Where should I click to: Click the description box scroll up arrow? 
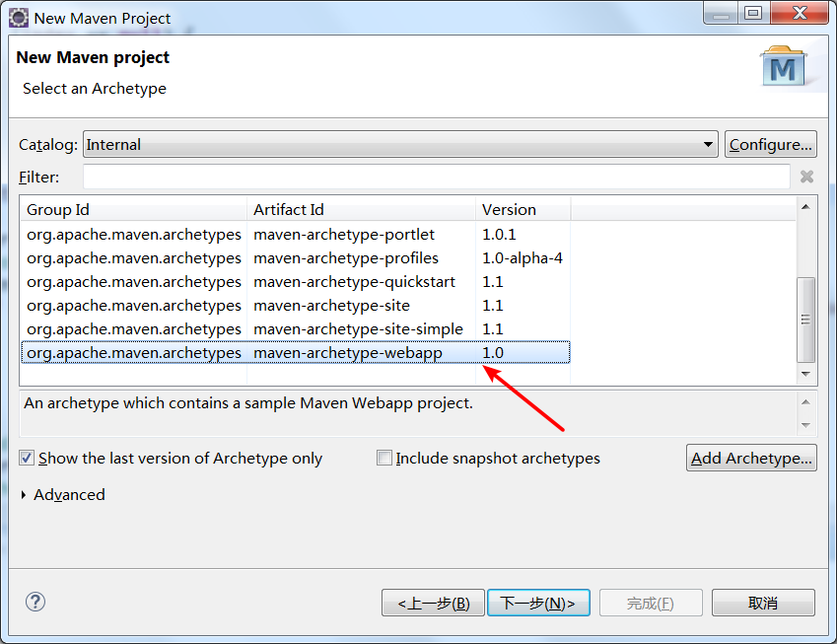(x=806, y=402)
